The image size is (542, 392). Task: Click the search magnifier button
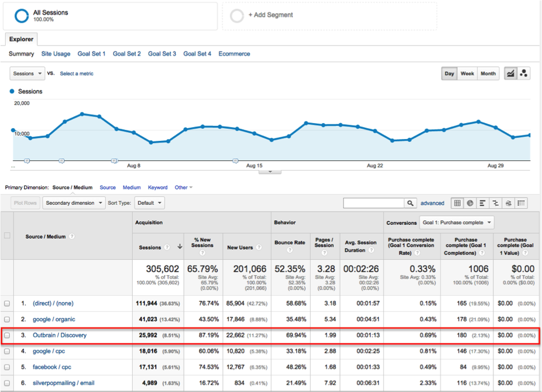tap(410, 203)
